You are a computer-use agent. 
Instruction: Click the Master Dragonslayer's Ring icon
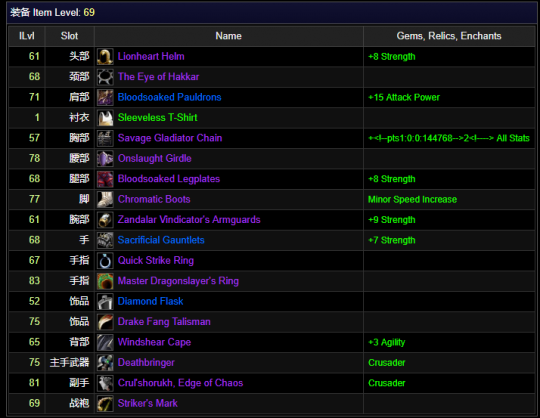click(x=105, y=281)
